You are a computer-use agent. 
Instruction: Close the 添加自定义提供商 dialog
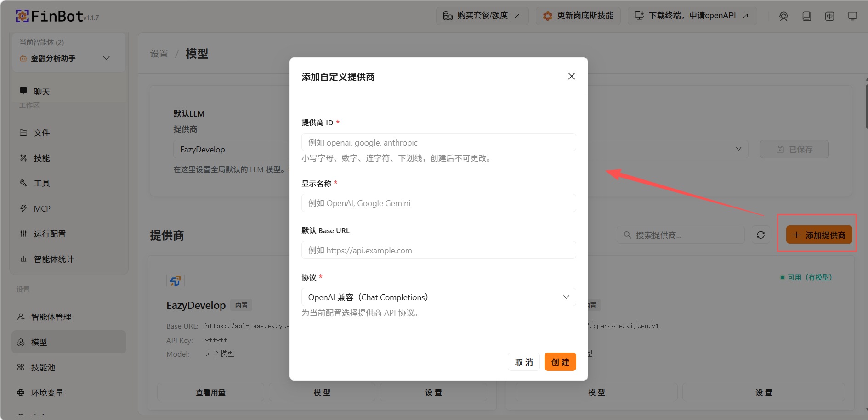pos(571,76)
